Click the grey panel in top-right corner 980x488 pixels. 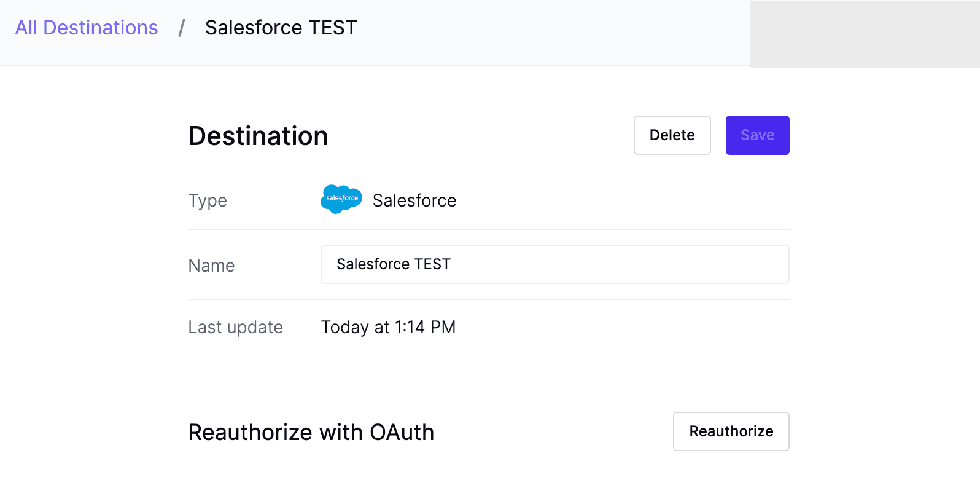coord(865,34)
